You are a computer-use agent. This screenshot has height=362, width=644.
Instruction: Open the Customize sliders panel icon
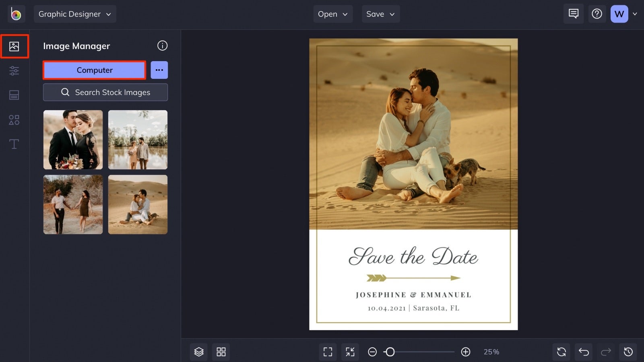pyautogui.click(x=14, y=71)
